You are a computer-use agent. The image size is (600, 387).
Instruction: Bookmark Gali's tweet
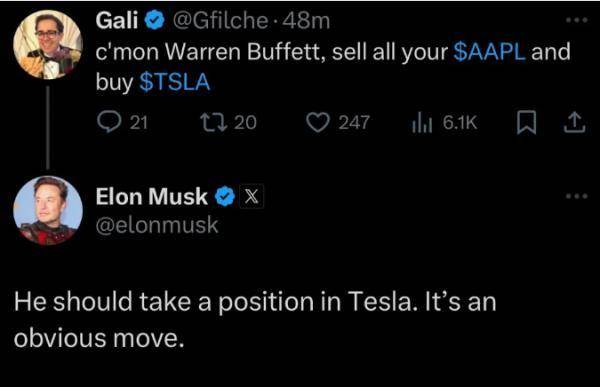(x=527, y=122)
